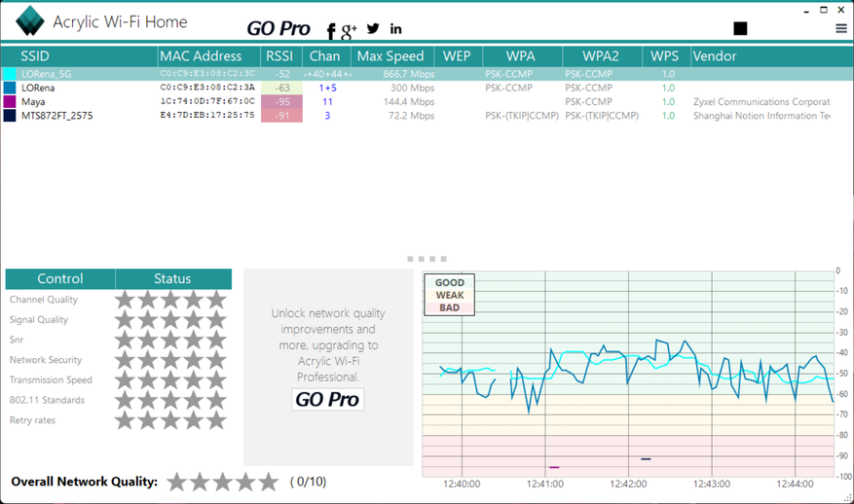Click the -63 RSSI value
854x504 pixels.
[281, 88]
